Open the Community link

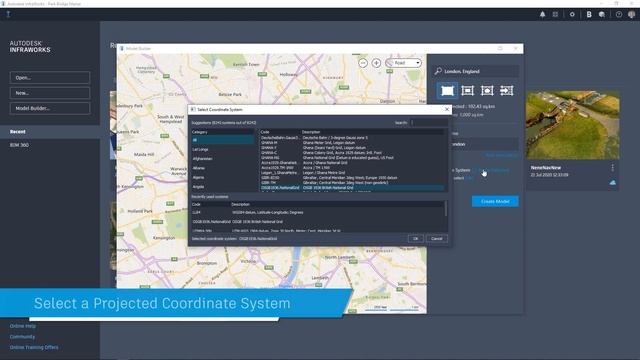(x=22, y=337)
